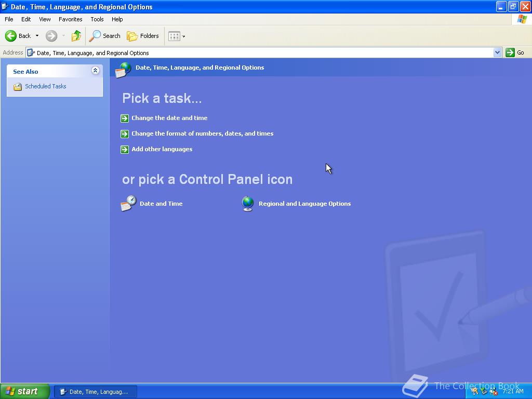532x399 pixels.
Task: Click the Windows flag logo throbber
Action: (522, 19)
